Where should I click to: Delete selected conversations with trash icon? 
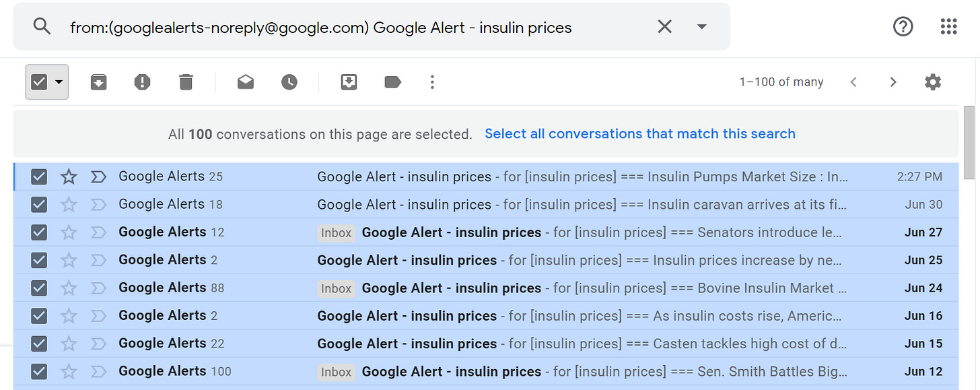[x=186, y=82]
